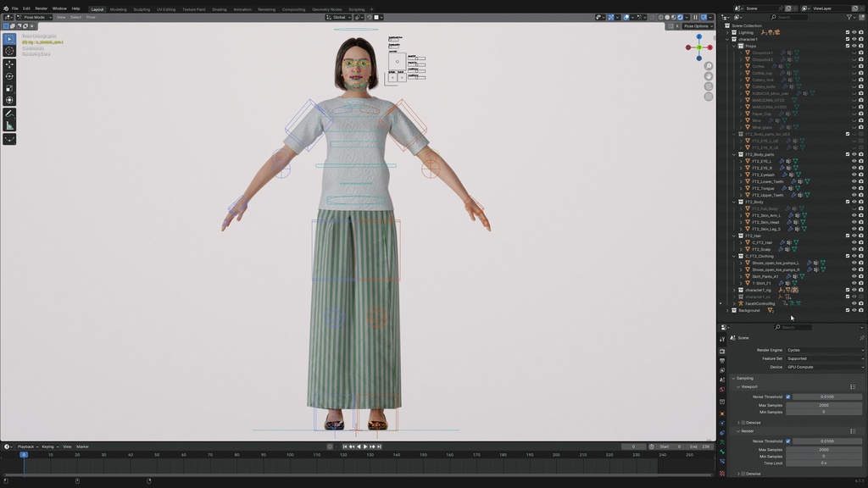Adjust the Max Samples value slider

(824, 404)
